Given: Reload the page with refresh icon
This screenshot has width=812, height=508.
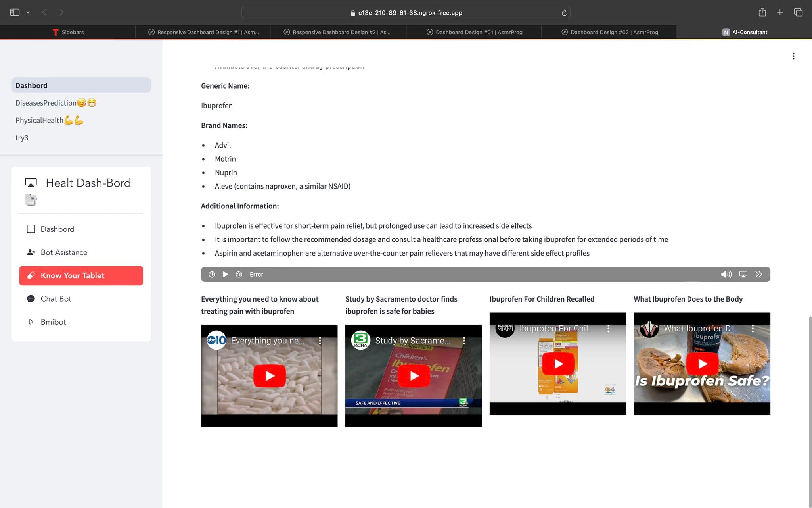Looking at the screenshot, I should pos(564,13).
